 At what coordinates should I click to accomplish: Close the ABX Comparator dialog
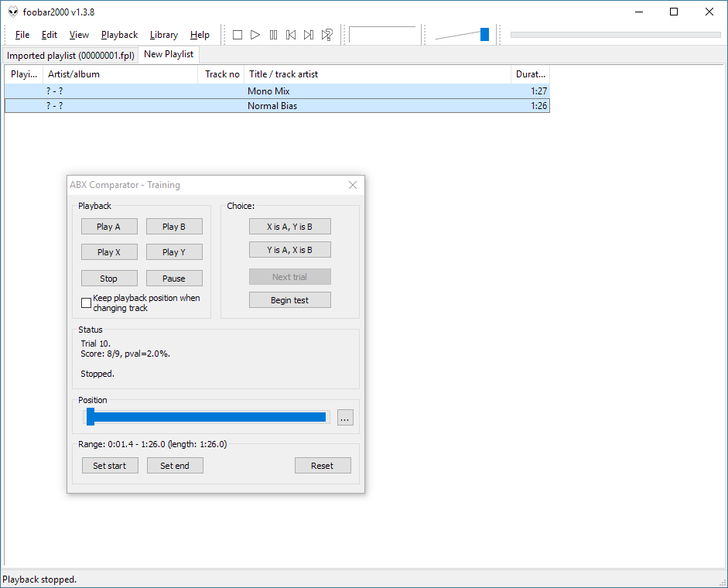(353, 185)
